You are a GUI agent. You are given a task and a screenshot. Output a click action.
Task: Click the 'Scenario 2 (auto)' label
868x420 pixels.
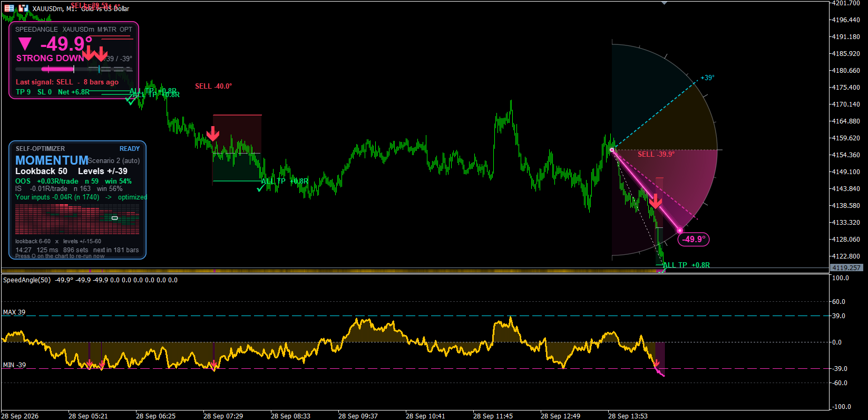click(x=114, y=161)
